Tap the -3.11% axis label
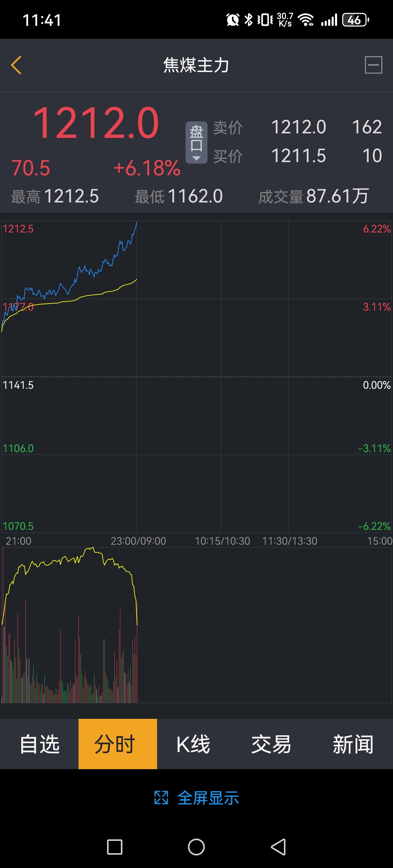The image size is (393, 868). [374, 449]
